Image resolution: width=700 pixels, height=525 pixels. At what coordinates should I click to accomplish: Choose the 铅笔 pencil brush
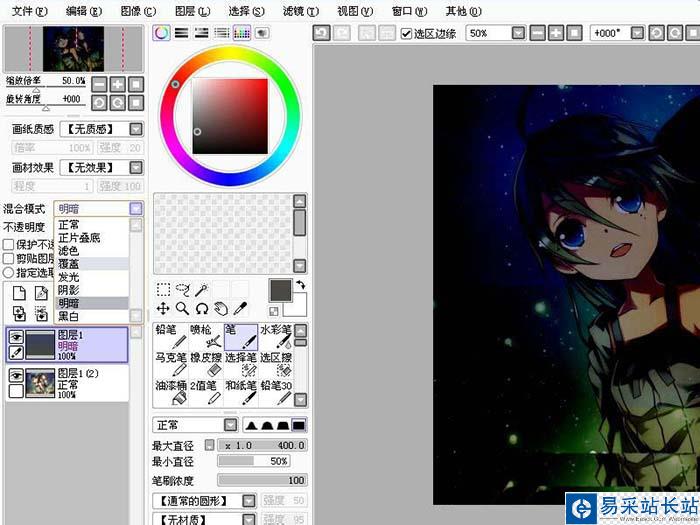[x=171, y=337]
